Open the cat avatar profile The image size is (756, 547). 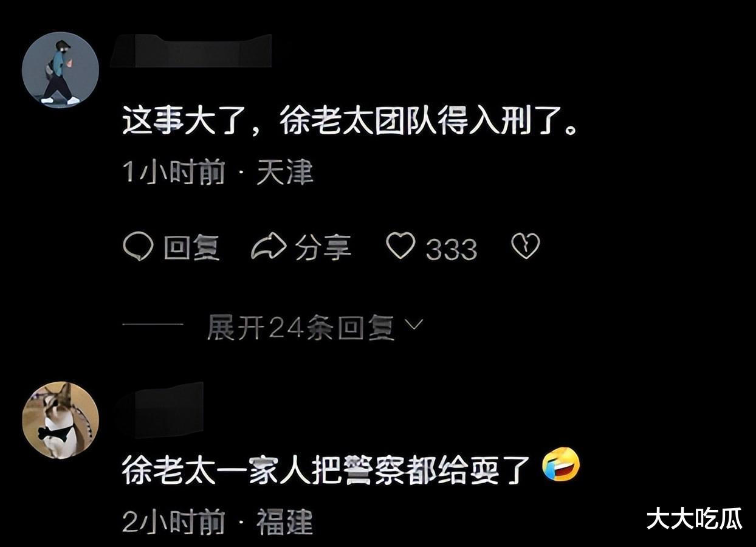point(60,420)
